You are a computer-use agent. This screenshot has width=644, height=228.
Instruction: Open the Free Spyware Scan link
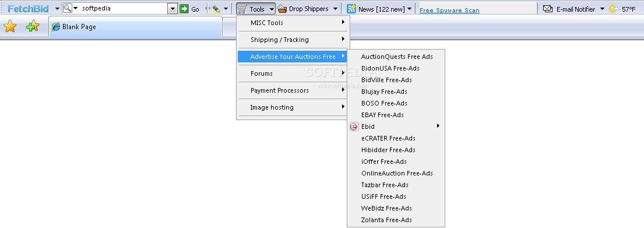(x=449, y=10)
